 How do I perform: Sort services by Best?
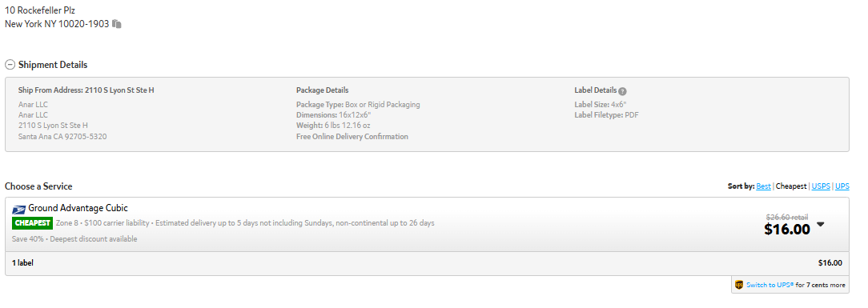[763, 186]
